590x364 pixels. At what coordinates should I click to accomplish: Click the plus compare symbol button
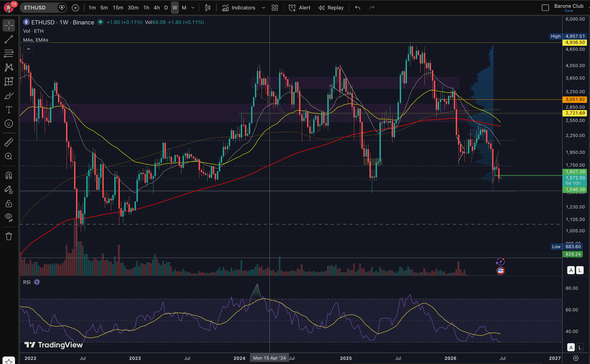[75, 8]
